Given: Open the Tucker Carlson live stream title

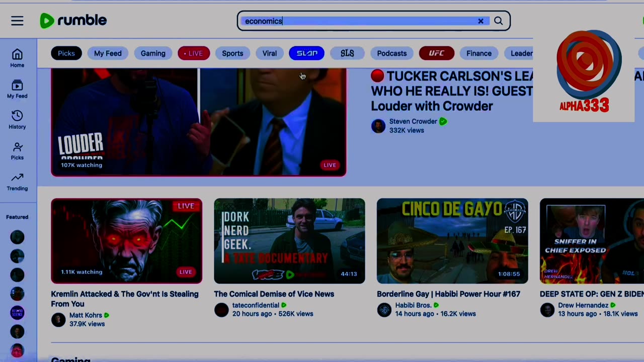Looking at the screenshot, I should (452, 91).
